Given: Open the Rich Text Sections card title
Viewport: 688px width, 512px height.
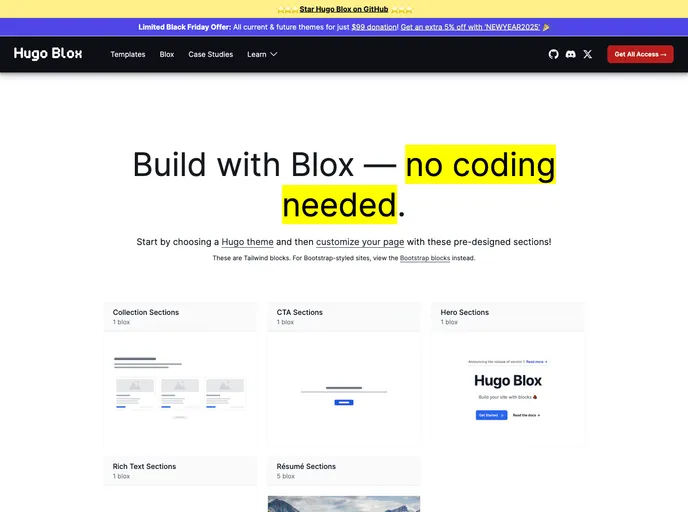Looking at the screenshot, I should tap(144, 466).
